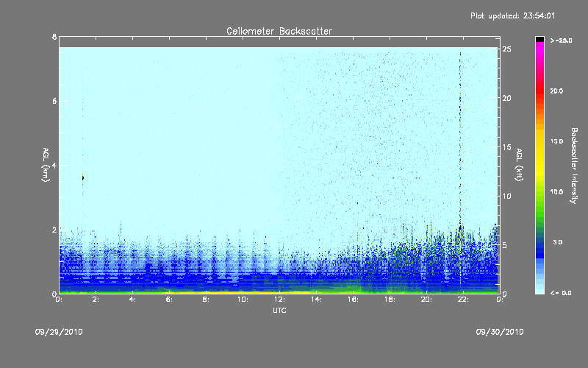Click the left axis tick label '2'
The width and height of the screenshot is (588, 368).
[x=54, y=230]
